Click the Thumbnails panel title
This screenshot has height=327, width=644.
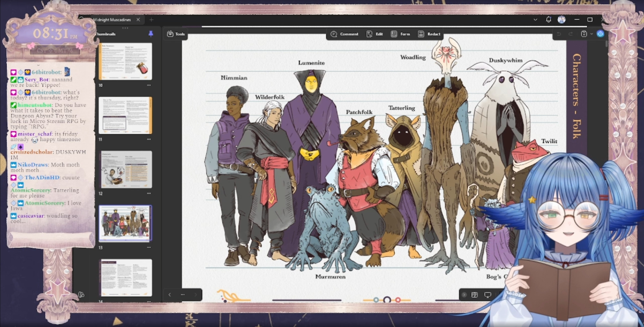(x=105, y=34)
